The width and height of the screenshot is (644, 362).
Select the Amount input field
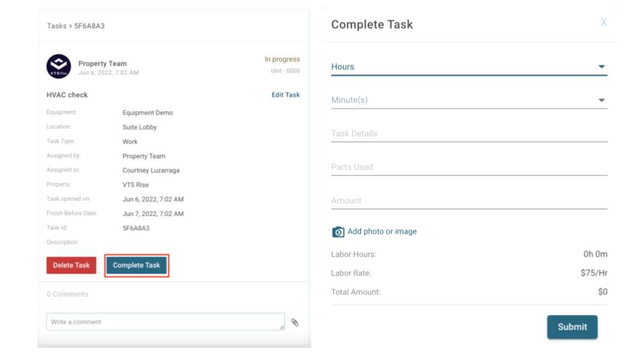click(468, 200)
